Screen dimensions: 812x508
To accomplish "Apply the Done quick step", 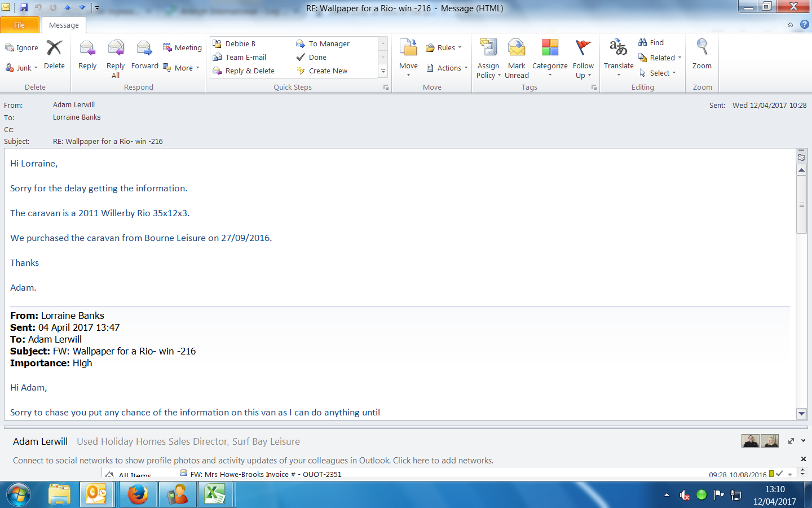I will point(312,57).
